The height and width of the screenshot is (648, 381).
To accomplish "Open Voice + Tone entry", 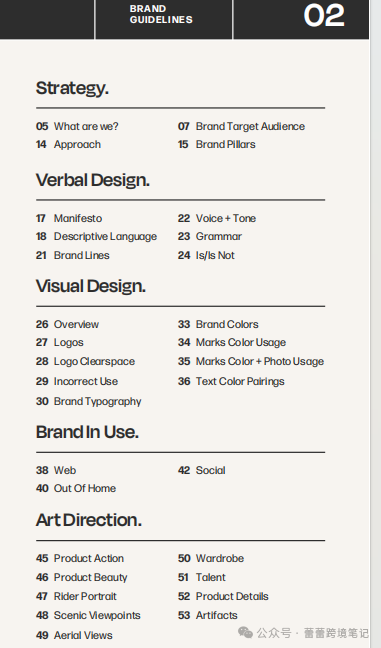I will coord(217,218).
